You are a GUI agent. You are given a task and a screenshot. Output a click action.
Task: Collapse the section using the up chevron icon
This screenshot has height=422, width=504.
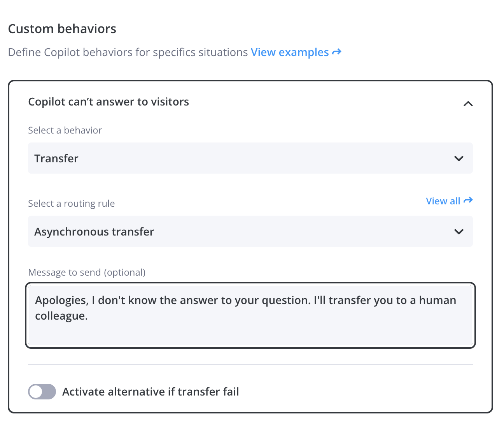(468, 104)
